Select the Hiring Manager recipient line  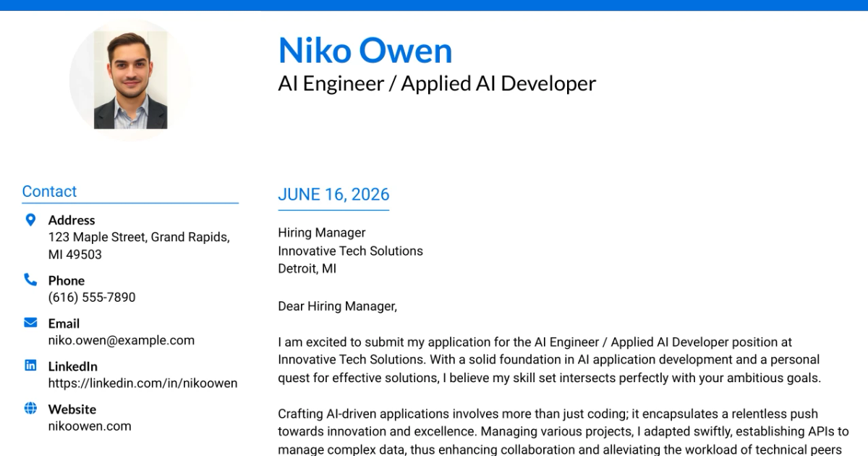[x=322, y=232]
